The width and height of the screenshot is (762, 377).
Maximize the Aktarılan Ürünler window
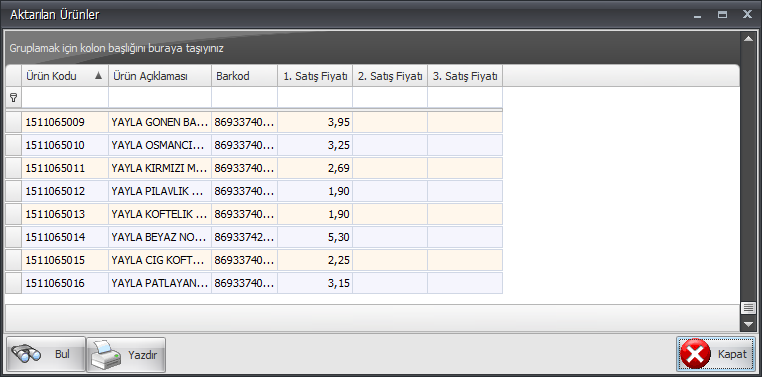tap(723, 15)
